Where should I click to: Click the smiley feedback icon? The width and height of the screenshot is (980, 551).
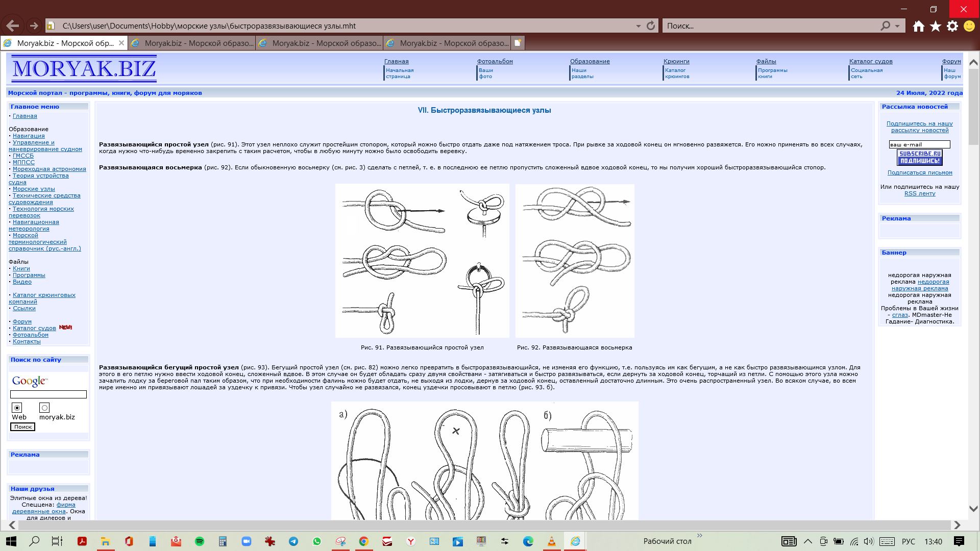coord(969,27)
